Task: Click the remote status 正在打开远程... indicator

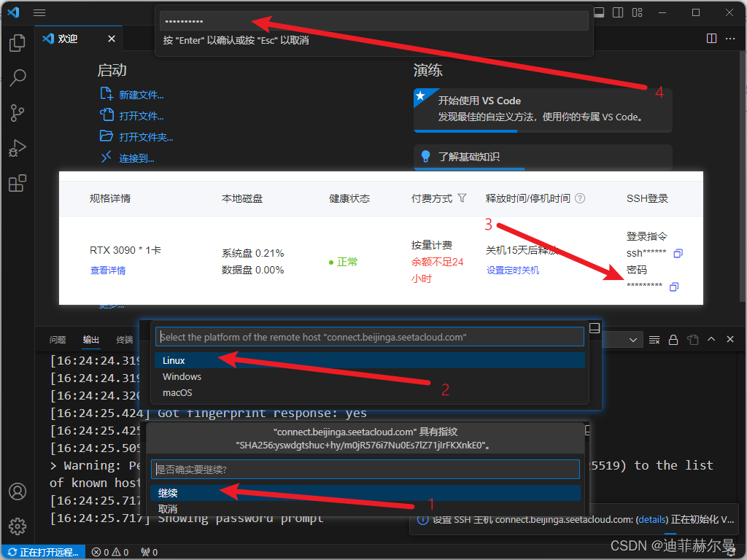Action: (x=43, y=553)
